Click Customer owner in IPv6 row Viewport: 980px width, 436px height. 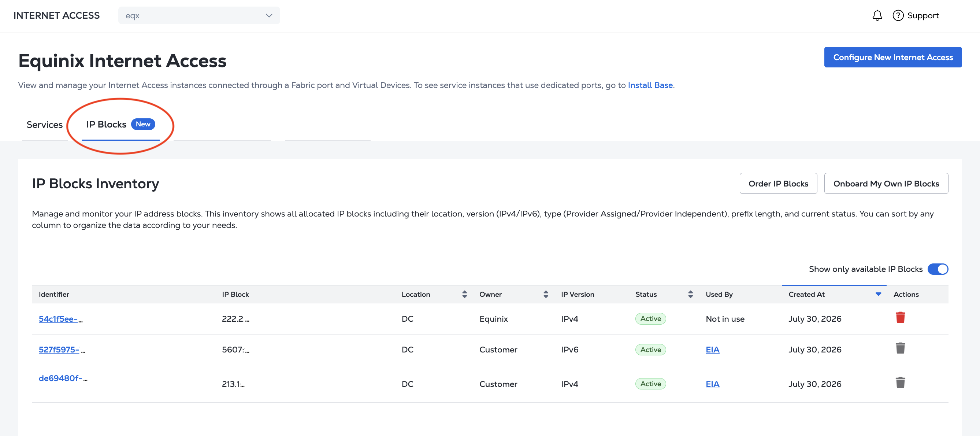pyautogui.click(x=498, y=350)
